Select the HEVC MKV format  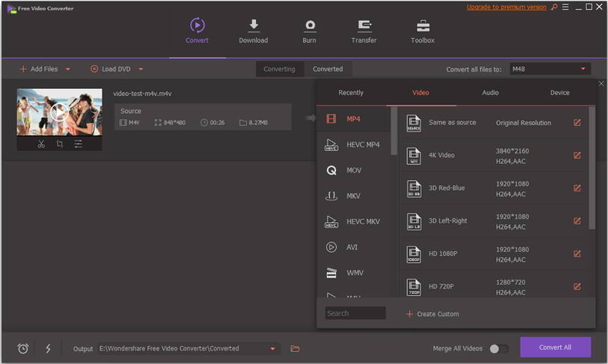pos(353,221)
